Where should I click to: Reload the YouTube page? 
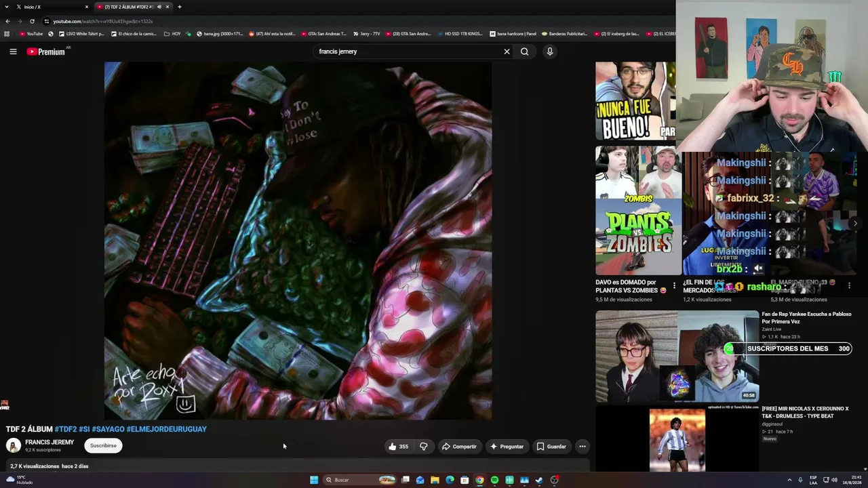click(32, 21)
